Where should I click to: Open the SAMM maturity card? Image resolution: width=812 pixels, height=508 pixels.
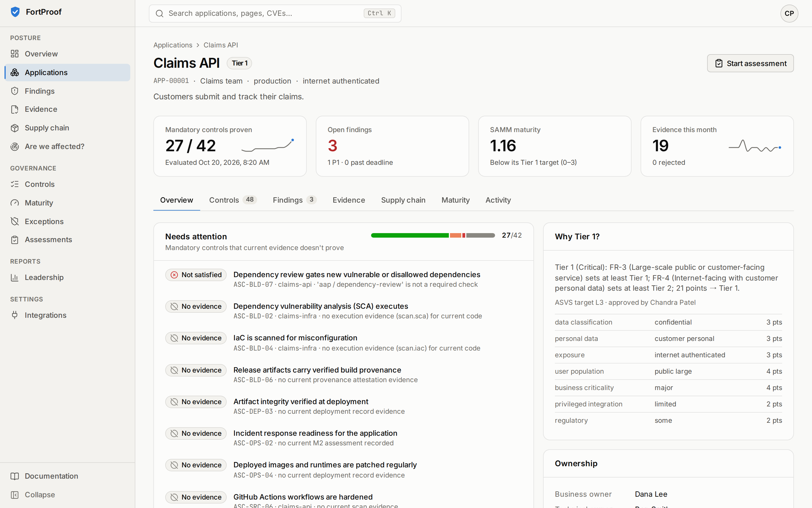(555, 146)
